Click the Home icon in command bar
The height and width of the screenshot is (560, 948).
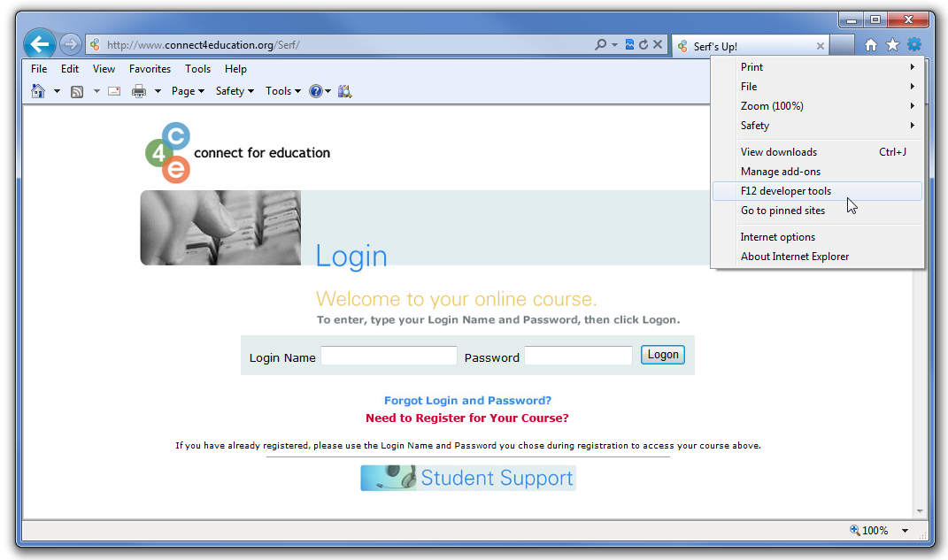click(38, 91)
